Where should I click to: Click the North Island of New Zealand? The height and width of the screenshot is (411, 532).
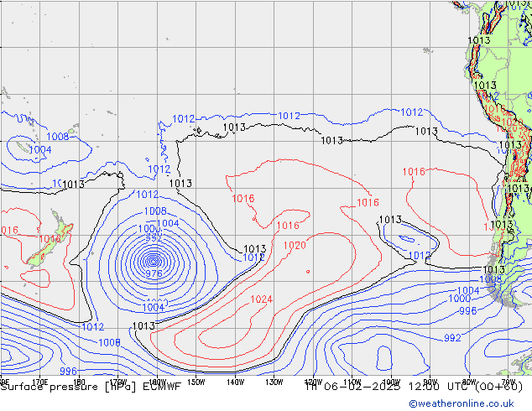coord(61,224)
